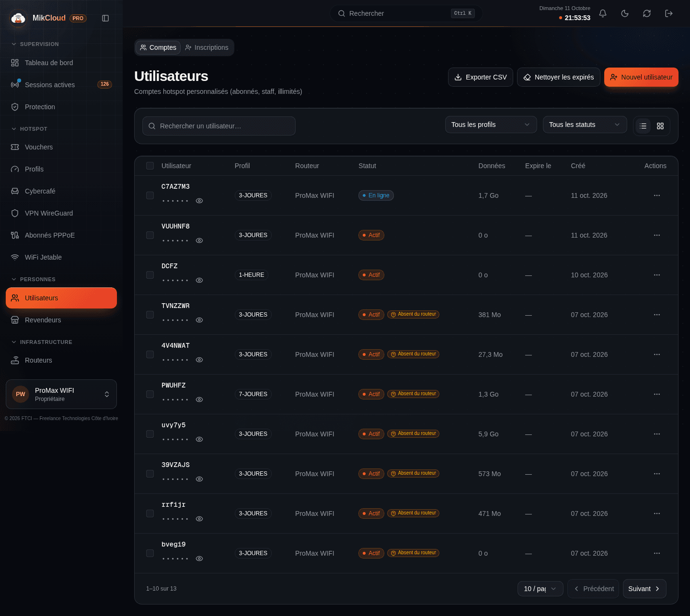Screen dimensions: 690x616
Task: Reveal password for user VUUHNF8
Action: click(199, 240)
